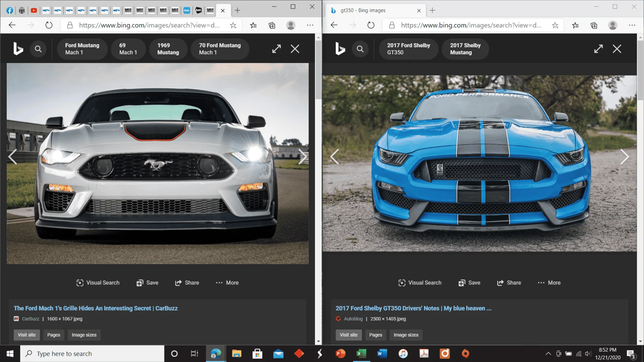
Task: Open Collections icon in right browser toolbar
Action: [x=594, y=25]
